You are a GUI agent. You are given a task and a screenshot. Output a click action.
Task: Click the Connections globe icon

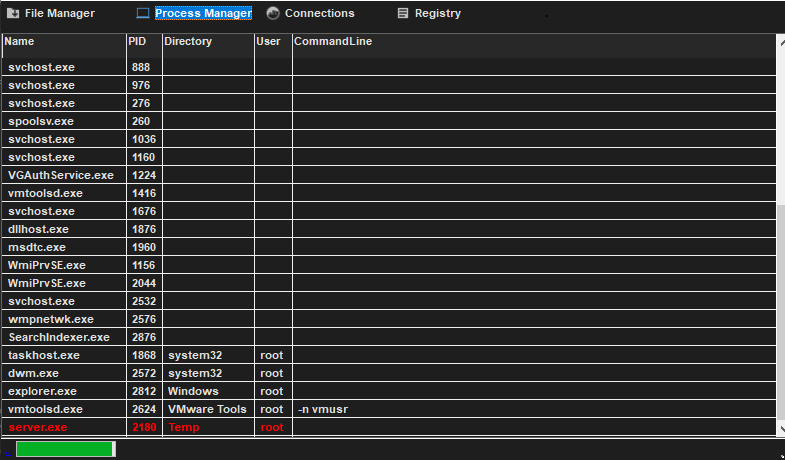click(273, 14)
